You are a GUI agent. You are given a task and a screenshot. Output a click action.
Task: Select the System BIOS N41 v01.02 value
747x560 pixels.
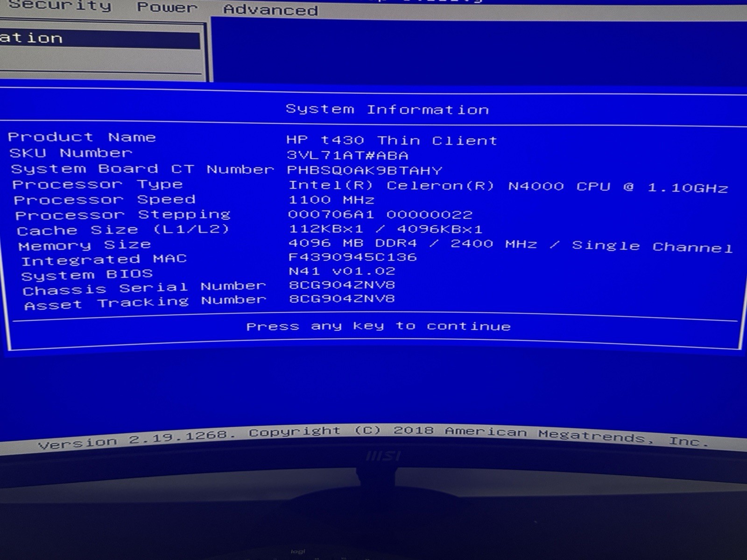(342, 271)
